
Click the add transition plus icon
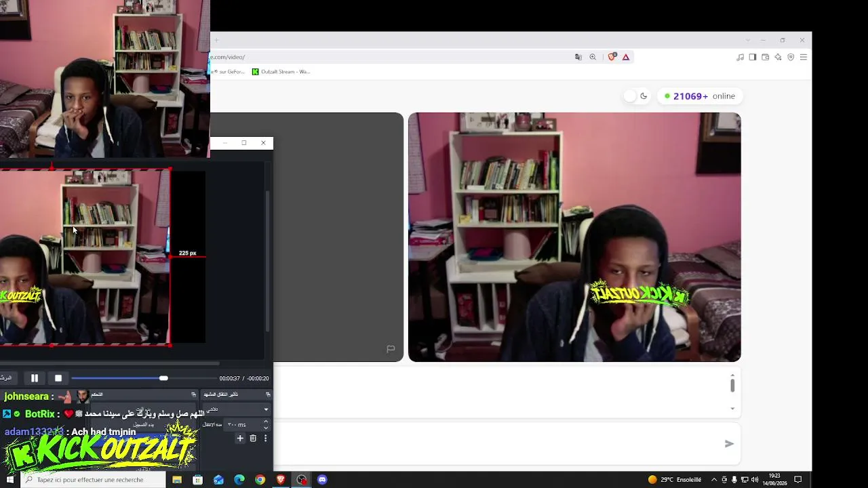[x=240, y=439]
